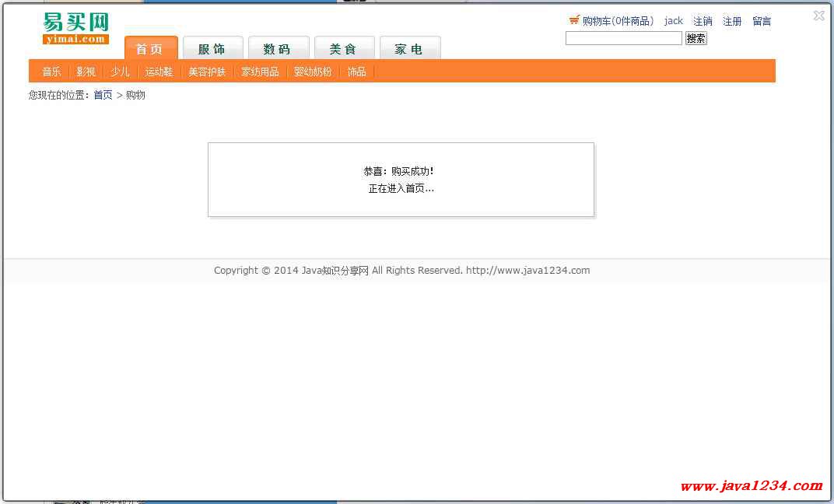Open the 留言 message board link
This screenshot has width=834, height=504.
coord(762,21)
